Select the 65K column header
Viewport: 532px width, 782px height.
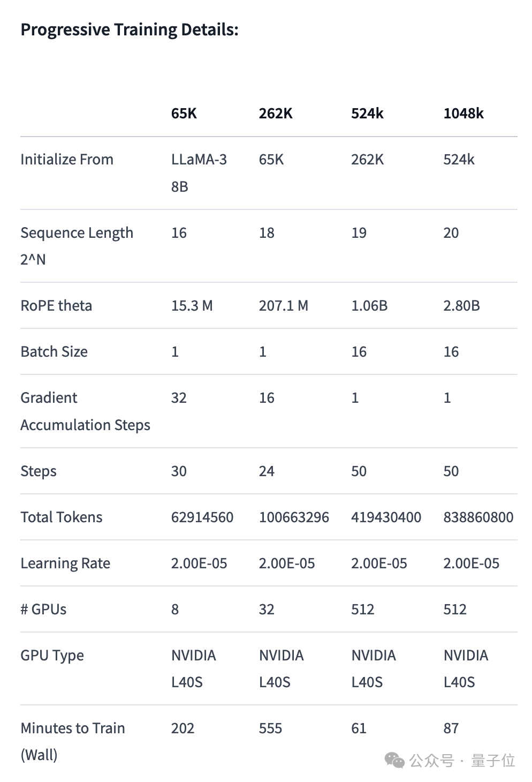[184, 113]
